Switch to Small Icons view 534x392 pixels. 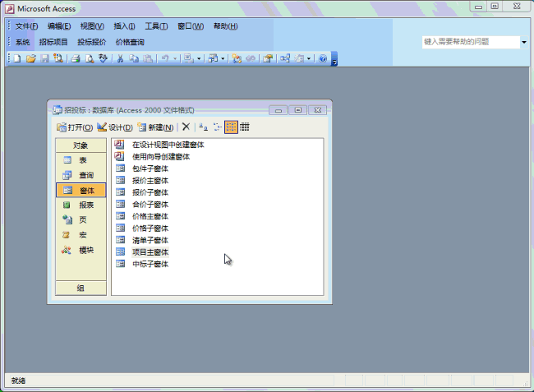coord(217,127)
